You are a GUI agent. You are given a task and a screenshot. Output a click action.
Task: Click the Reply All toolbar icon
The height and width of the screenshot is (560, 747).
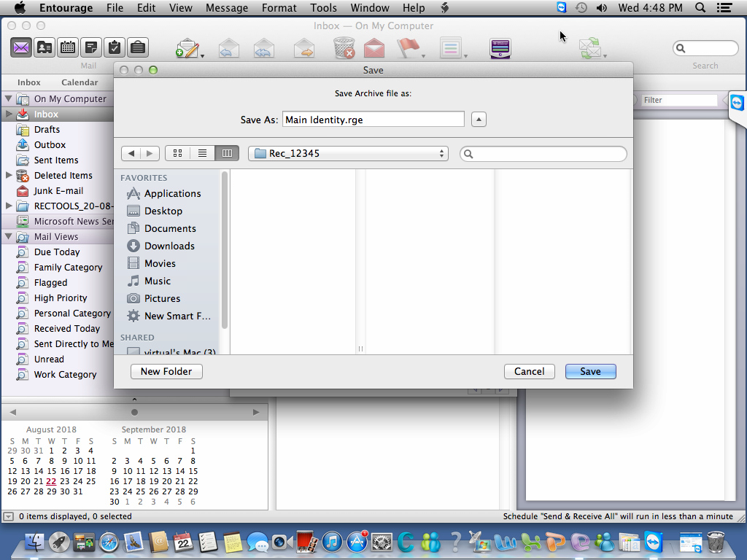[x=264, y=48]
